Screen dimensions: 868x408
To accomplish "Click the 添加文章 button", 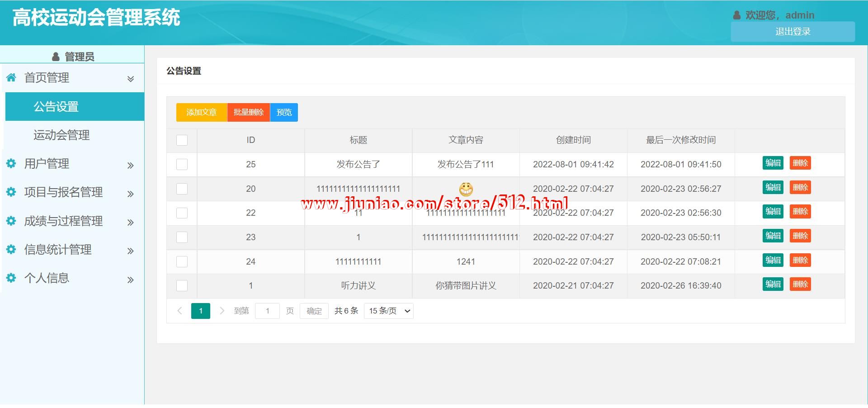I will click(x=202, y=112).
